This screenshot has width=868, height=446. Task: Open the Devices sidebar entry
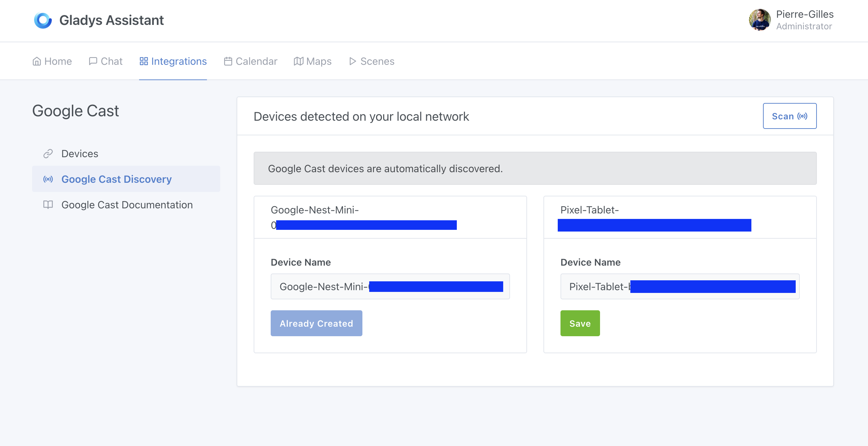pyautogui.click(x=79, y=153)
